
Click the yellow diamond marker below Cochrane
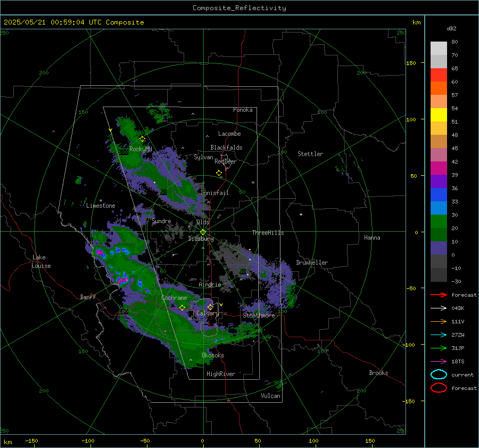(x=183, y=308)
